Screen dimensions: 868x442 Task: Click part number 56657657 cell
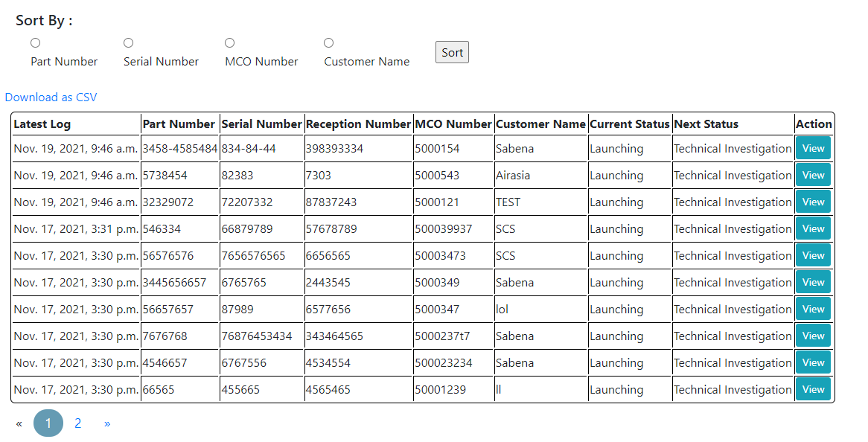(x=180, y=310)
